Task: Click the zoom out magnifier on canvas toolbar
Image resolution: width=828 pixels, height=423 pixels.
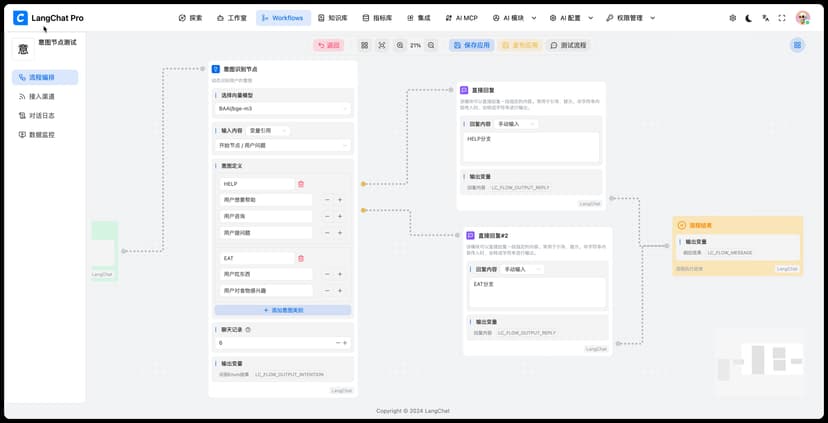Action: pyautogui.click(x=431, y=45)
